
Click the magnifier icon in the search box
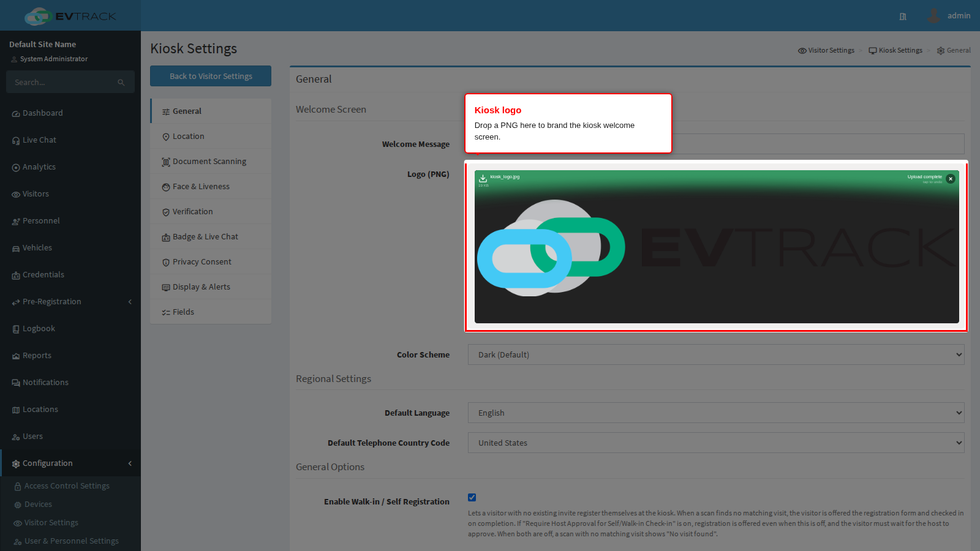[x=121, y=83]
